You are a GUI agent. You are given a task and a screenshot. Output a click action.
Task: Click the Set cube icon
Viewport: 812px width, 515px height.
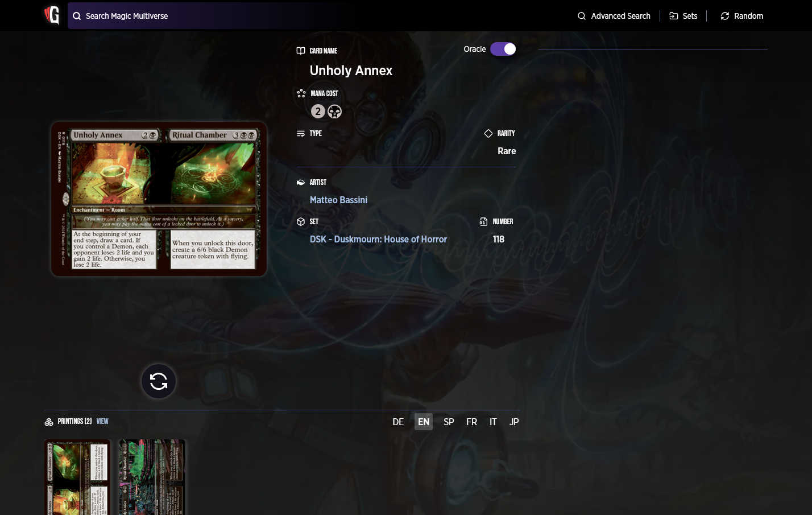[300, 221]
